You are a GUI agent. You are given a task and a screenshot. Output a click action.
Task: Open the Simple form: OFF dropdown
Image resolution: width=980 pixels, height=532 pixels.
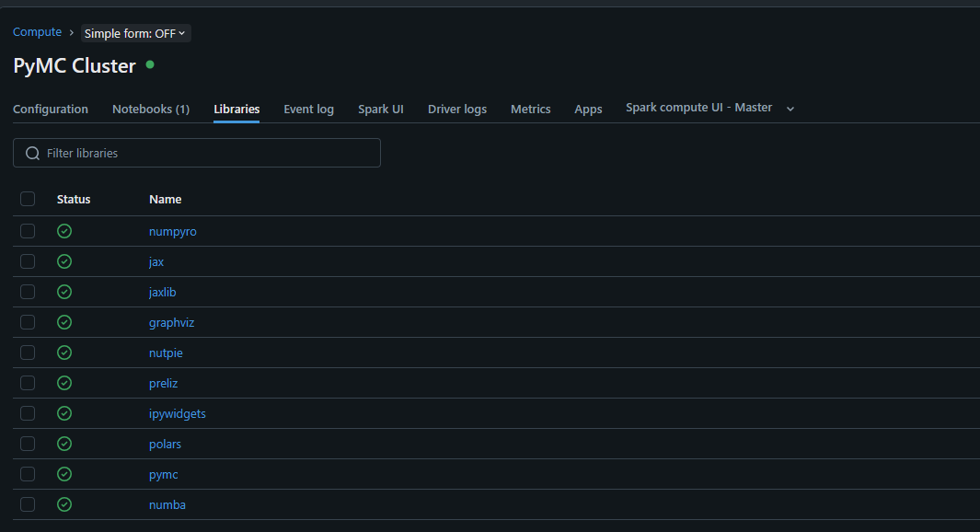click(135, 33)
